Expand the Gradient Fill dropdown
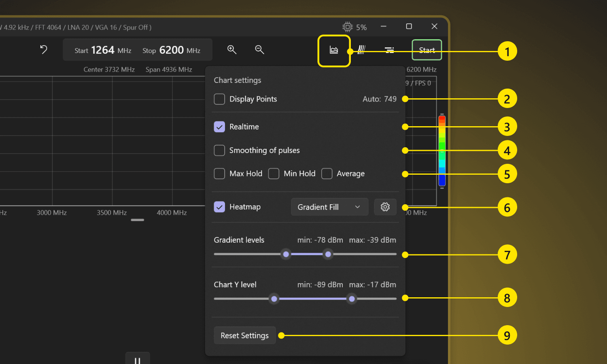Viewport: 607px width, 364px height. tap(329, 207)
